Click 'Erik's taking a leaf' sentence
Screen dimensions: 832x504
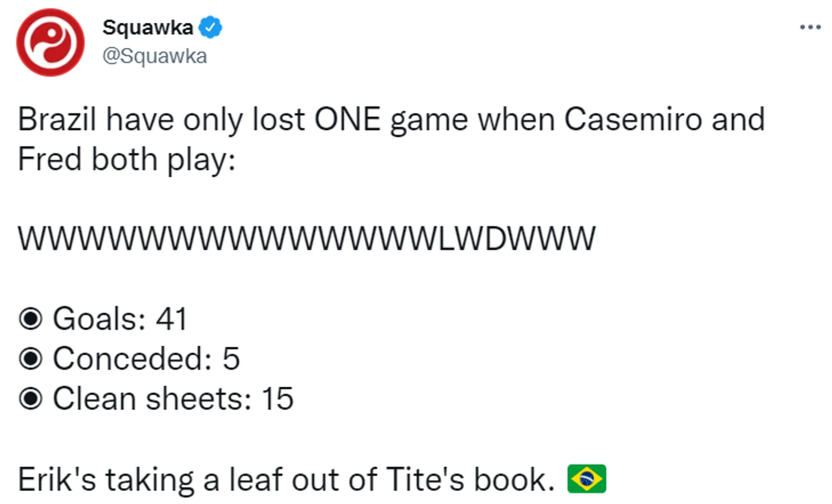coord(286,480)
